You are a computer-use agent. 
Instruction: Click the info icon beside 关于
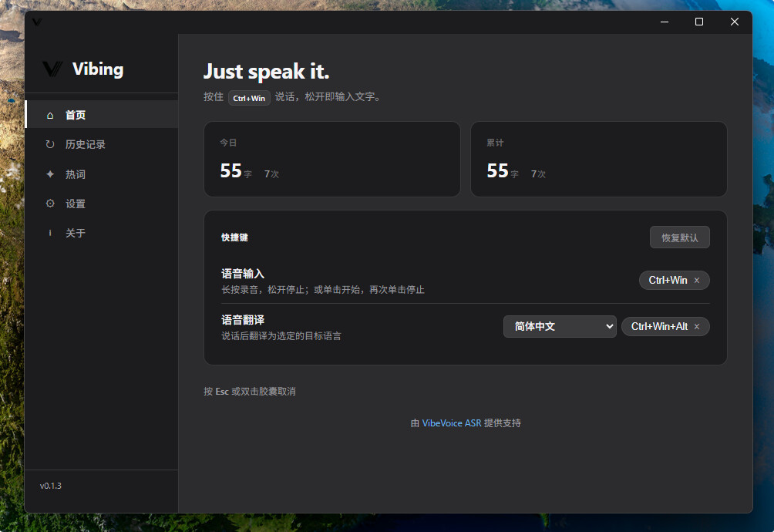tap(50, 233)
